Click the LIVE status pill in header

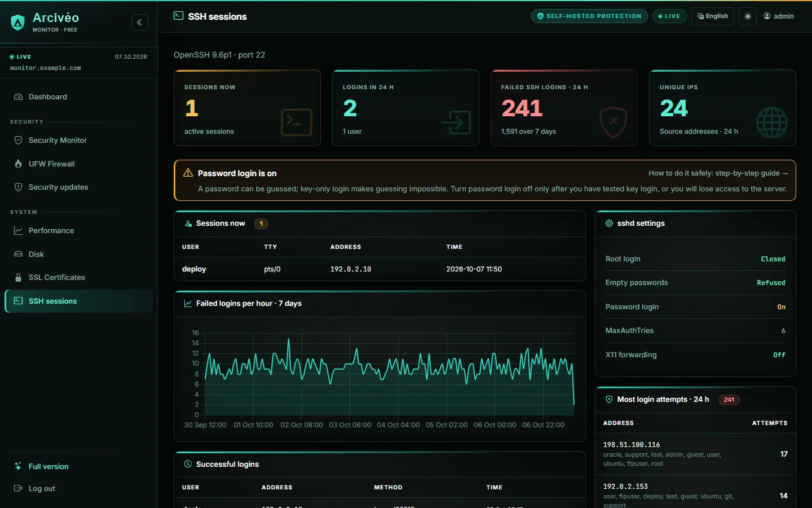pyautogui.click(x=669, y=16)
